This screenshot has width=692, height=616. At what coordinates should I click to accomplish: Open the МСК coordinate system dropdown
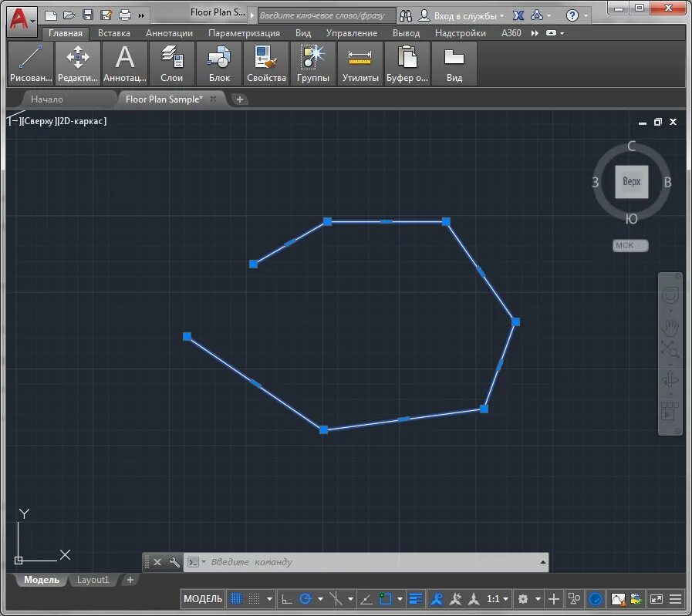630,245
